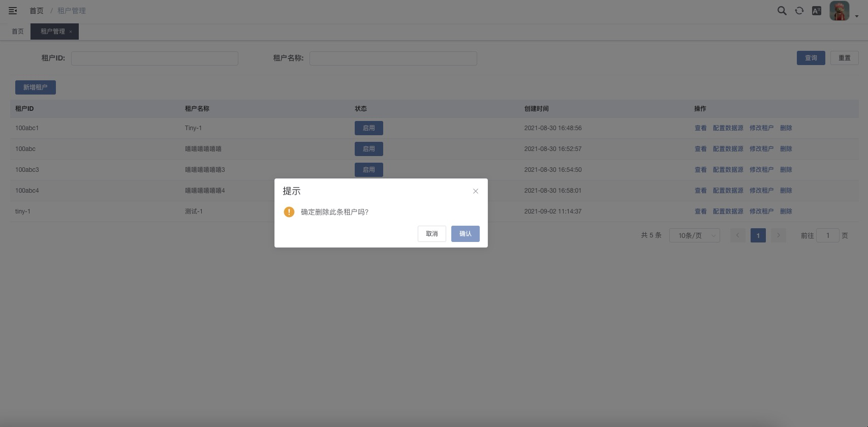
Task: Click the 租户ID input field
Action: coord(154,58)
